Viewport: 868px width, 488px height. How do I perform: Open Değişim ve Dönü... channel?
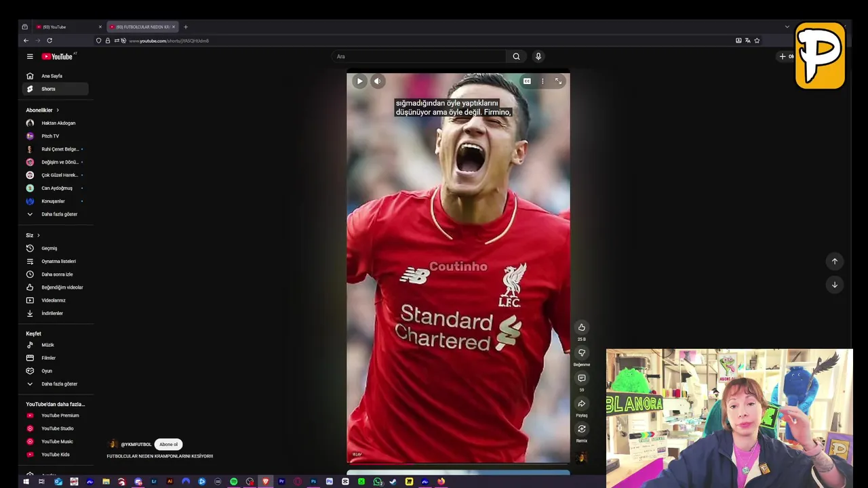click(x=56, y=162)
